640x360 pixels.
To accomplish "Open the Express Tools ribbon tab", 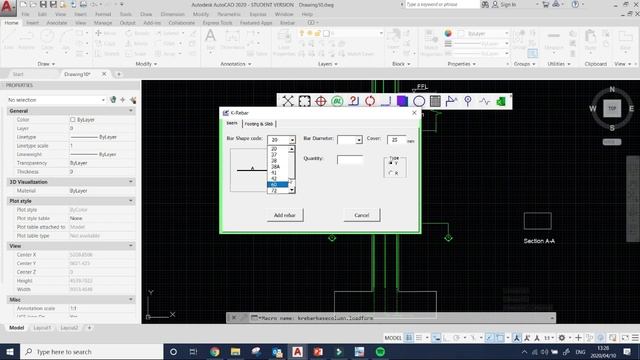I will pos(217,23).
